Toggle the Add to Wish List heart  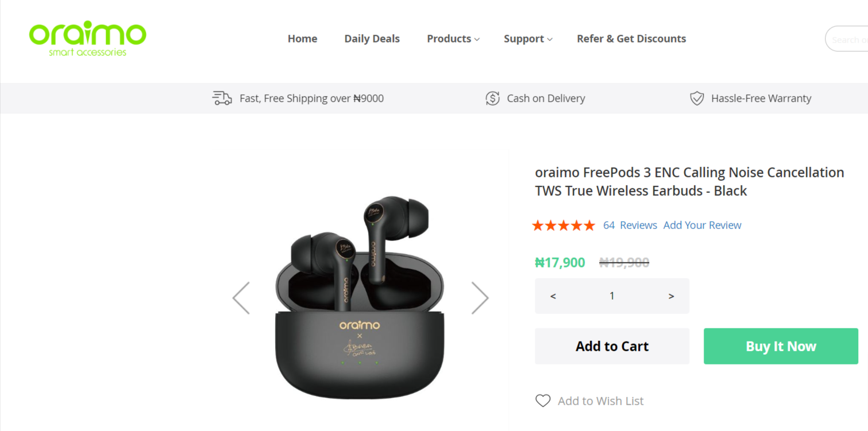pyautogui.click(x=542, y=400)
